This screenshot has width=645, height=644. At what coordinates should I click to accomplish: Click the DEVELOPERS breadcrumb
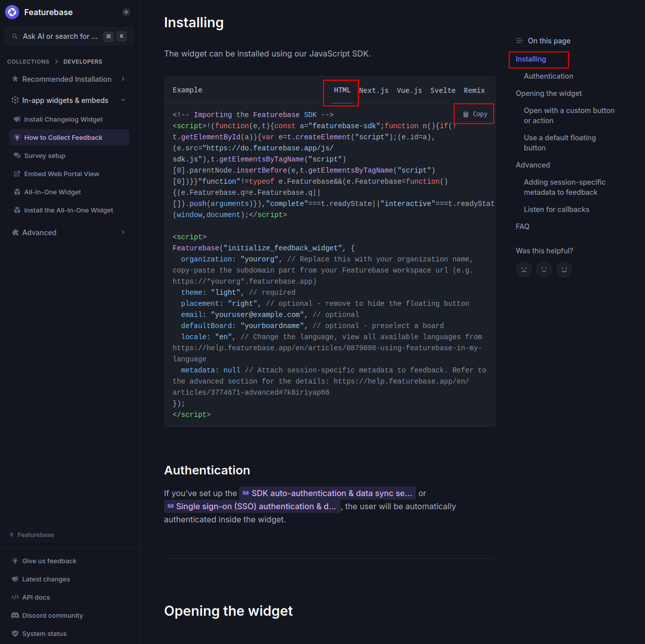pyautogui.click(x=83, y=62)
